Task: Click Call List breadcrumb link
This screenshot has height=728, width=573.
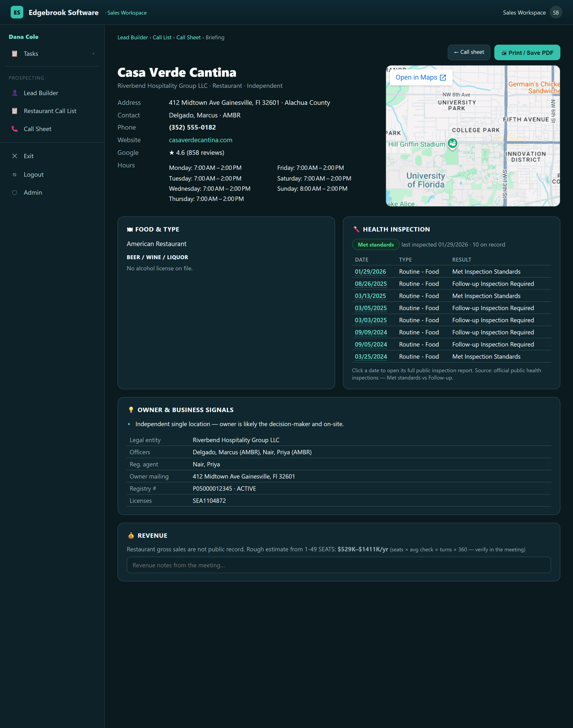Action: 162,38
